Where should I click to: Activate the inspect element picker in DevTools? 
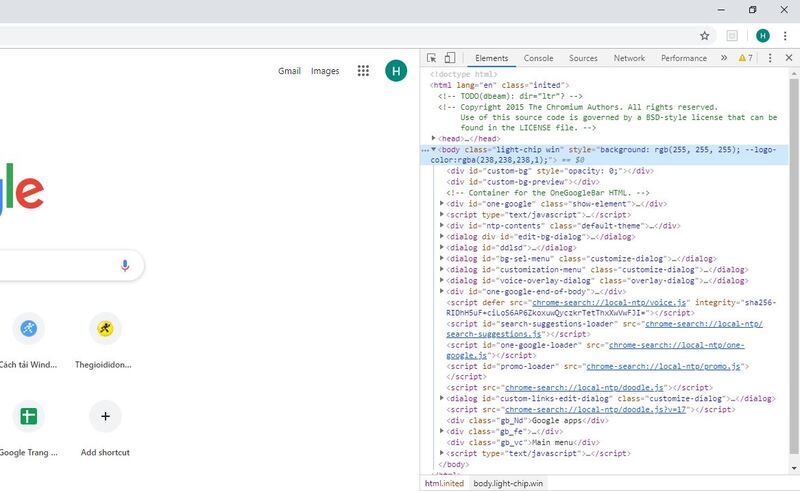[432, 58]
